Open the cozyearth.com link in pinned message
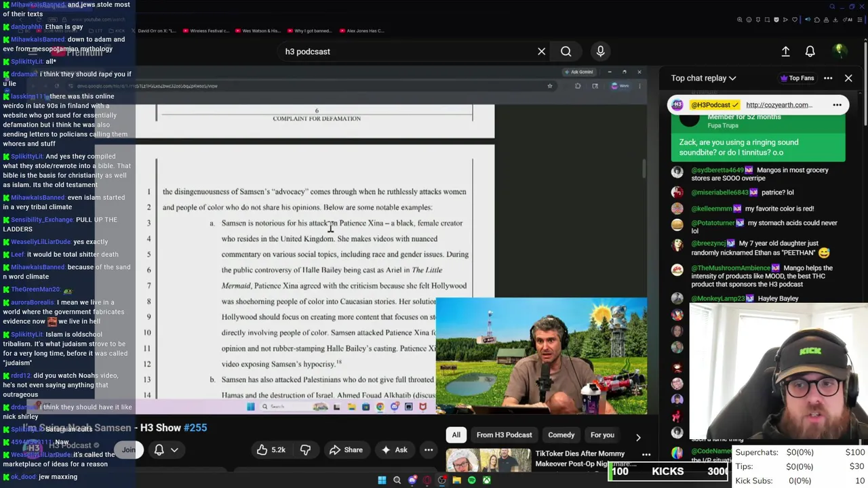 point(778,105)
